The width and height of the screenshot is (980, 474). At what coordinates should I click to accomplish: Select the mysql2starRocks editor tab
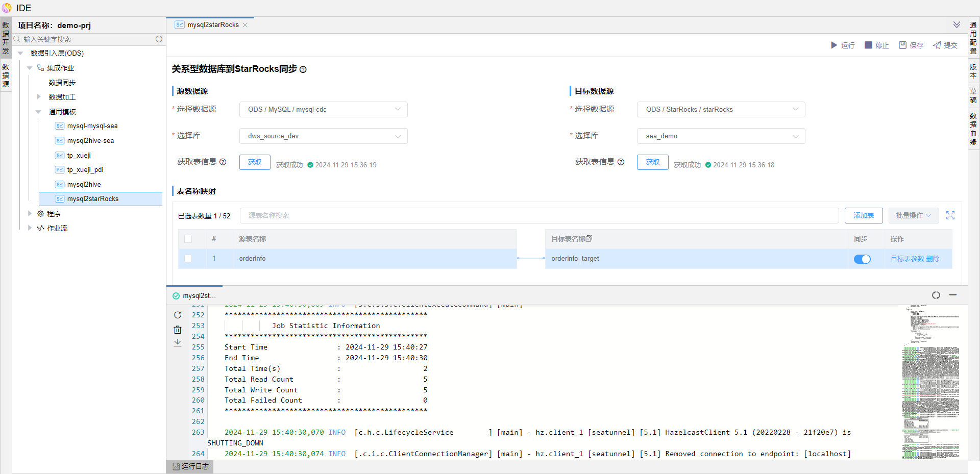pos(212,25)
